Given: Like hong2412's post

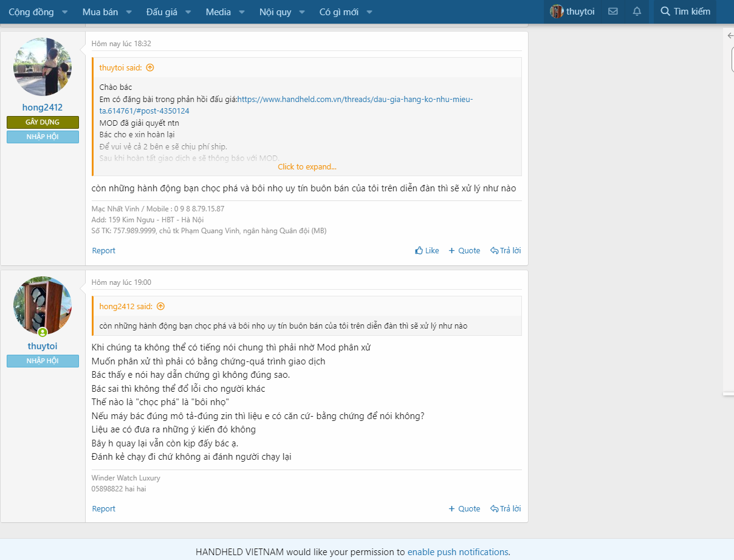Looking at the screenshot, I should pyautogui.click(x=427, y=251).
